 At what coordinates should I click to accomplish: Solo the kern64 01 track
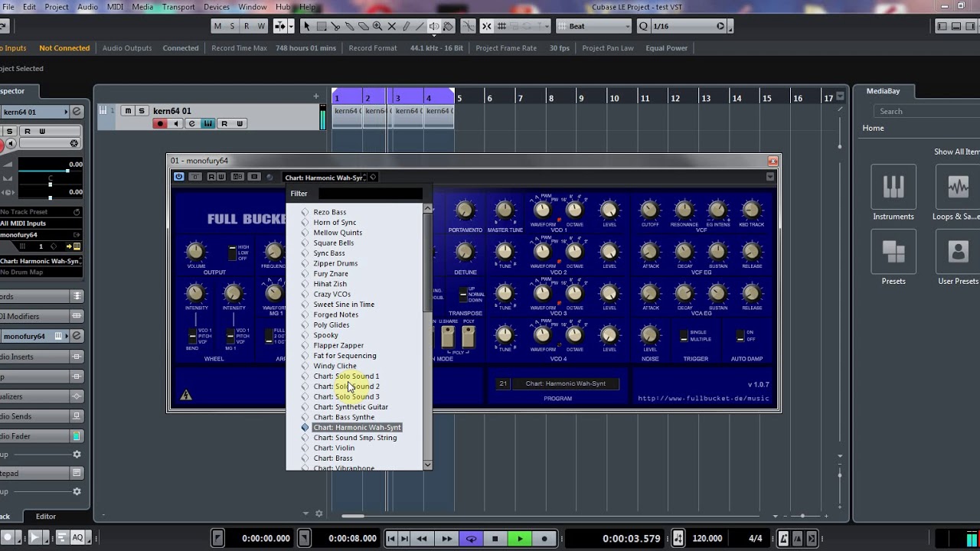(x=141, y=111)
